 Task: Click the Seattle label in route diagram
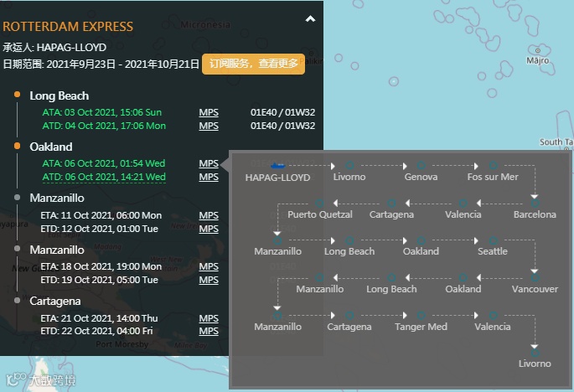493,251
